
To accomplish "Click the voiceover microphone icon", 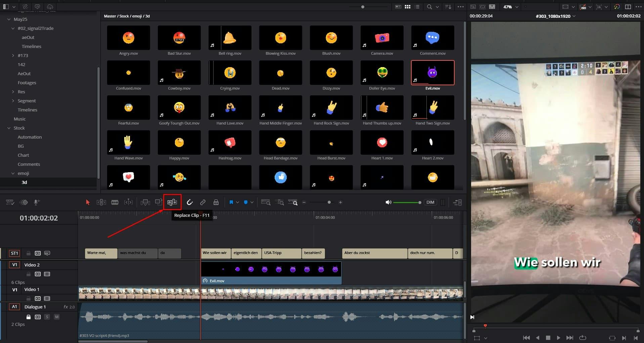I will pos(37,202).
